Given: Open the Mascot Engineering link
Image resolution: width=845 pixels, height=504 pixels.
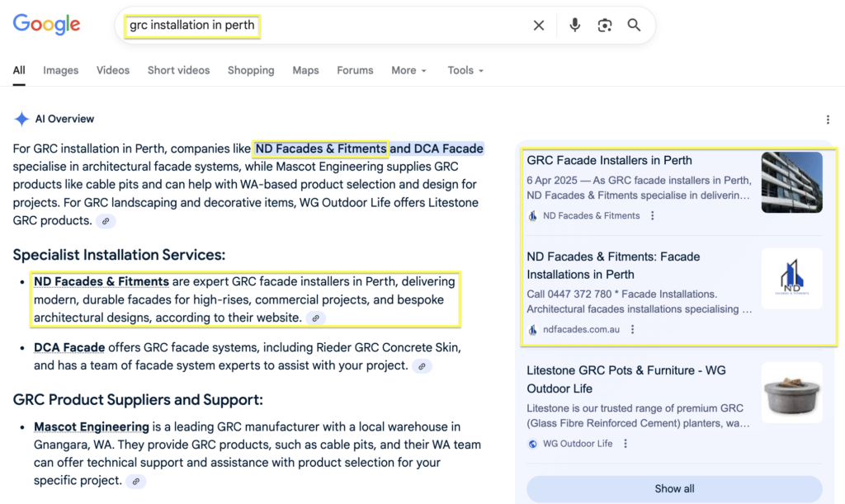Looking at the screenshot, I should tap(92, 426).
